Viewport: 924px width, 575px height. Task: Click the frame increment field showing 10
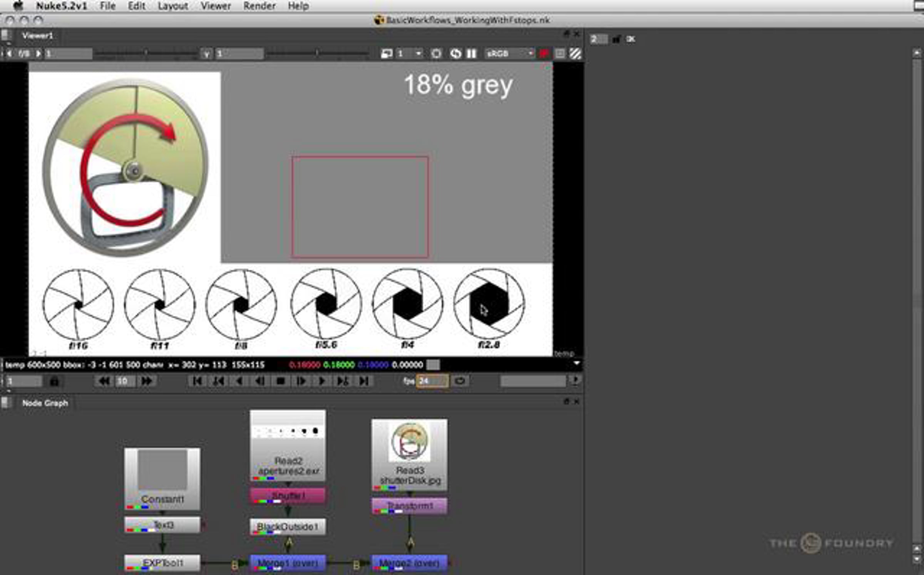pos(125,381)
